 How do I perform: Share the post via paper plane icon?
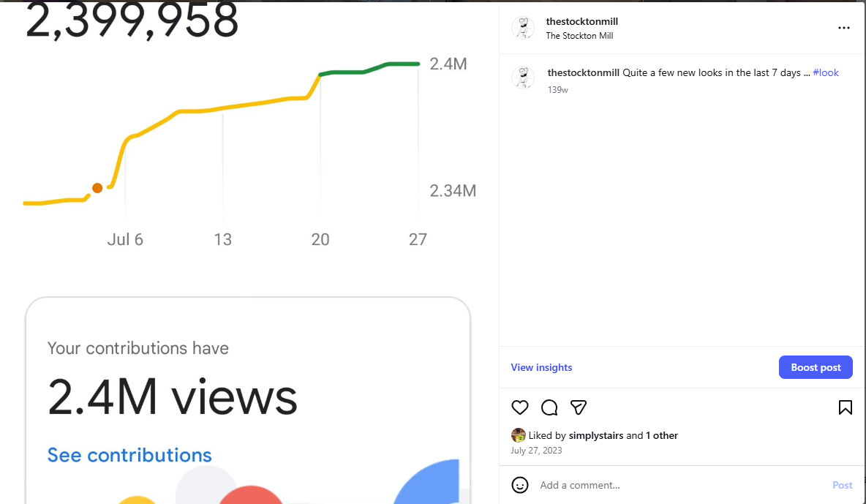point(579,407)
